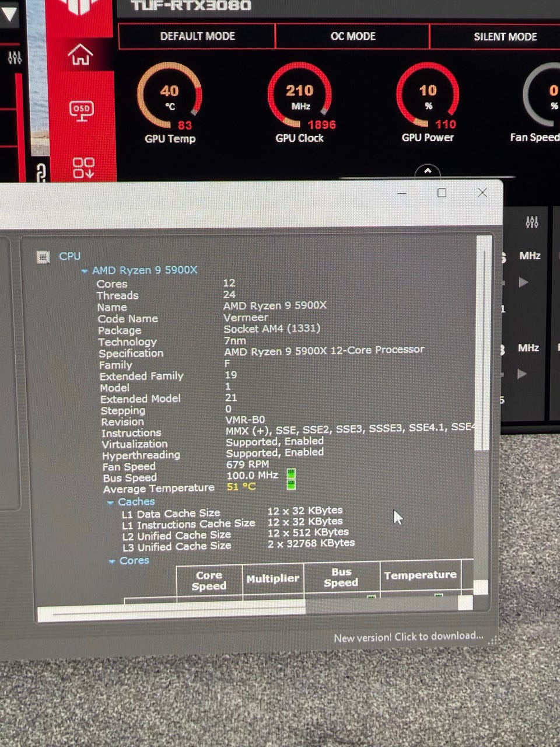Image resolution: width=560 pixels, height=747 pixels.
Task: Click the Temperature column header
Action: (x=420, y=575)
